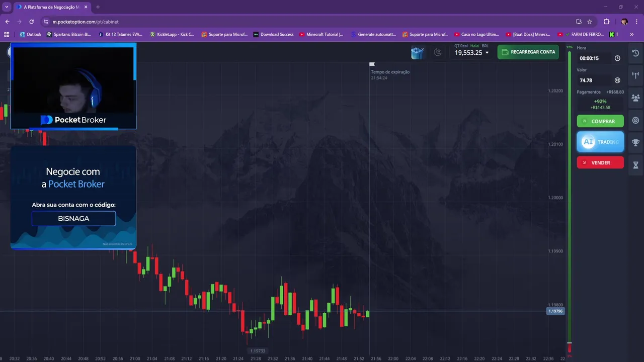Expand the 19,553.25 account balance dropdown
This screenshot has height=362, width=644.
point(471,53)
